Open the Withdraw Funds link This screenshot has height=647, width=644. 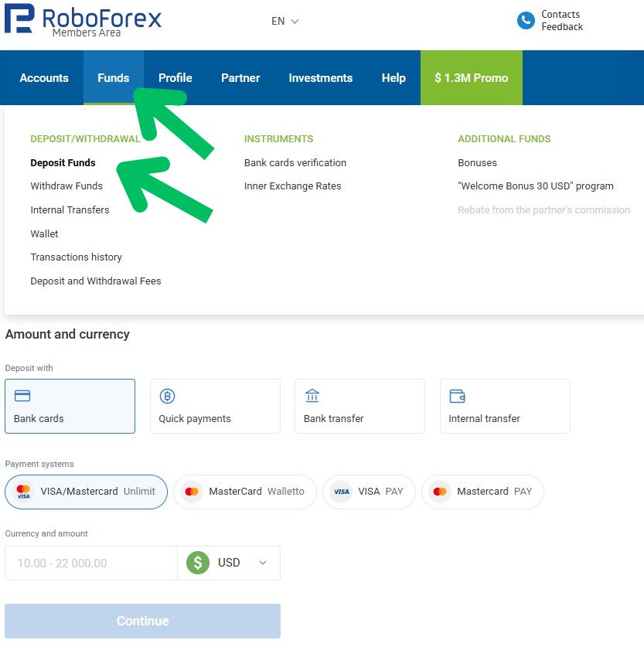tap(66, 186)
